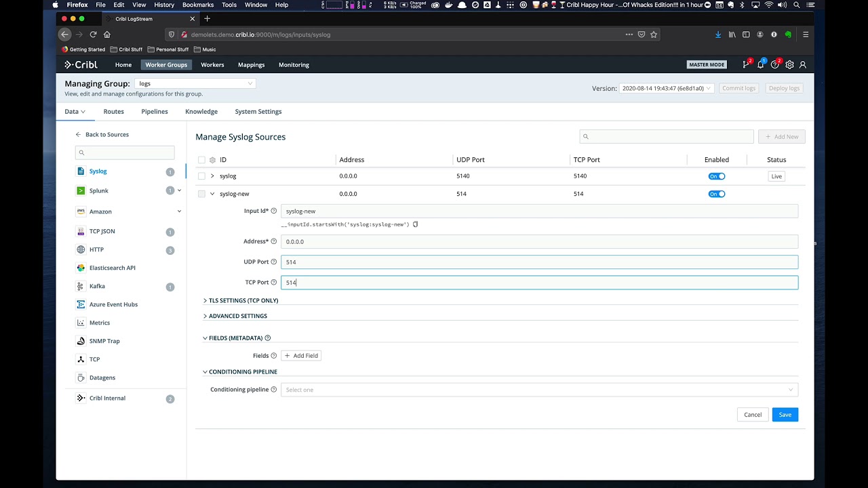Click Back to Sources link

(102, 134)
